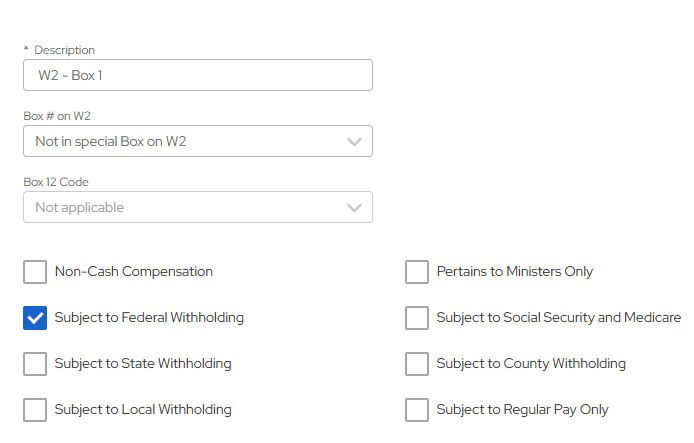Uncheck the Subject to Federal Withholding checkbox
694x443 pixels.
35,318
